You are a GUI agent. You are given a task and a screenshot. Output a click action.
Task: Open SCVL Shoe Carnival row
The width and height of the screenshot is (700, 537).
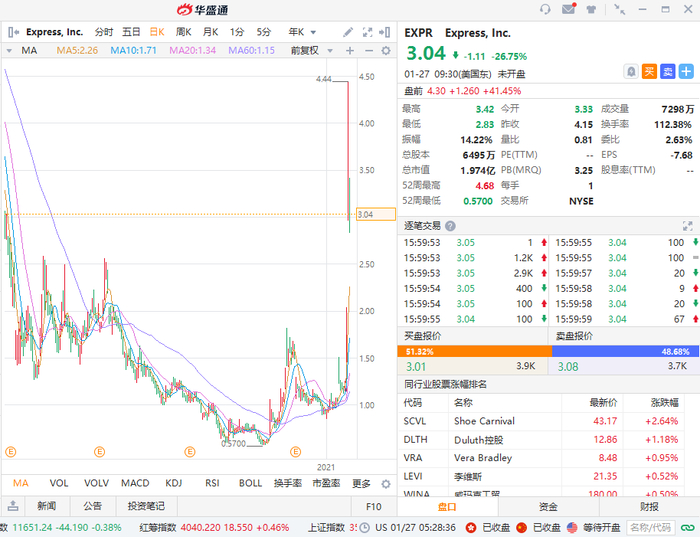click(x=541, y=421)
